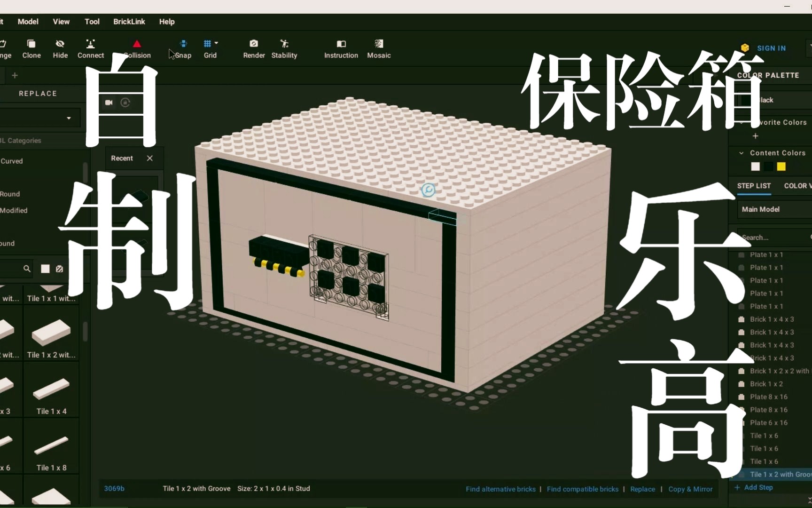Open the View menu
812x508 pixels.
click(x=61, y=22)
